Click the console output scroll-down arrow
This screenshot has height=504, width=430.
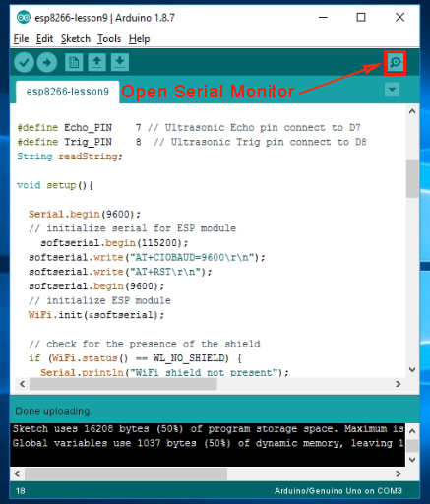[412, 460]
